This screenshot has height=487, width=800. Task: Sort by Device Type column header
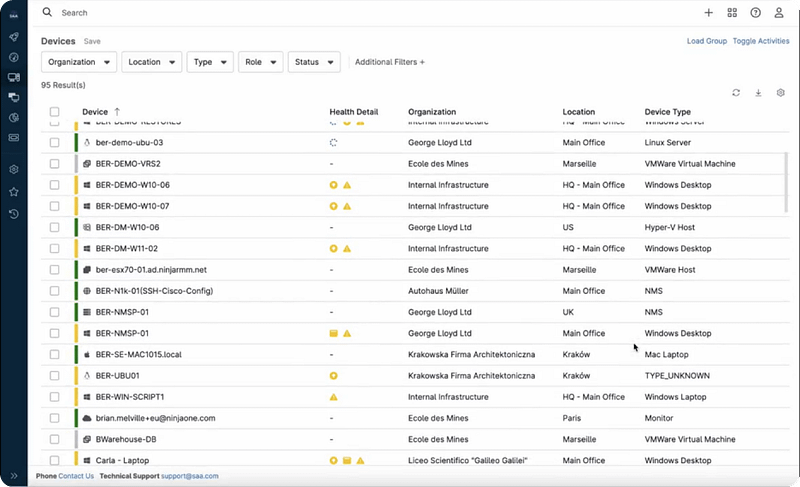[667, 112]
